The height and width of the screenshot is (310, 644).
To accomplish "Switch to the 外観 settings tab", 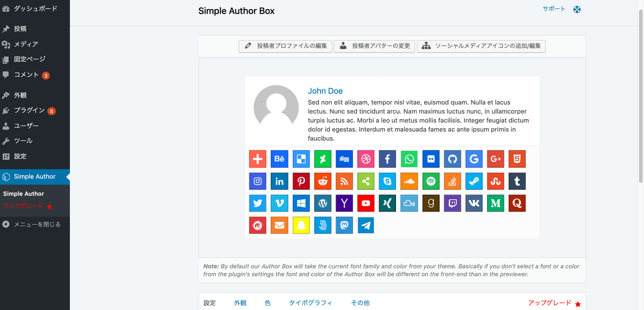I will [240, 303].
